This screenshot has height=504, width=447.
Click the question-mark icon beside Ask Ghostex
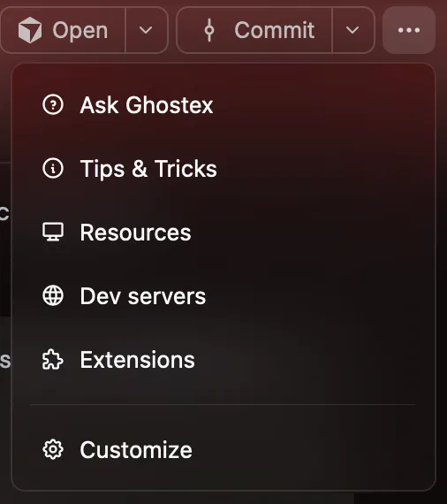point(53,105)
